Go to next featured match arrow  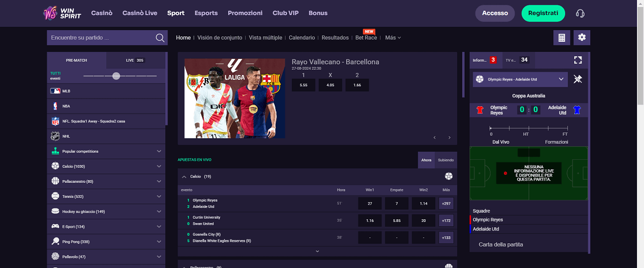click(449, 138)
